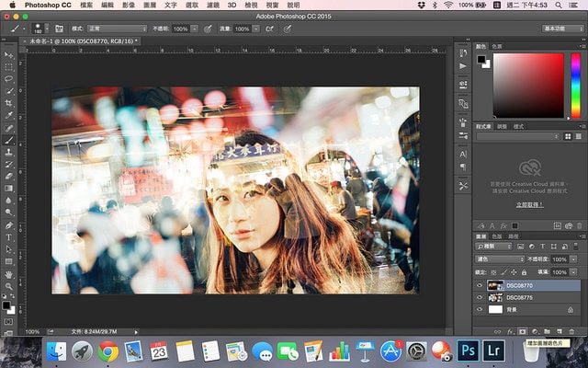
Task: Select the Hand tool
Action: [9, 273]
